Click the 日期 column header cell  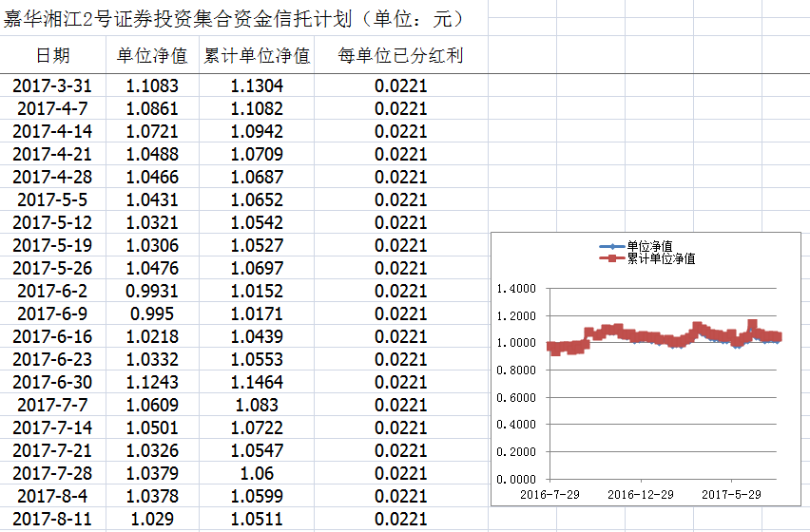point(52,56)
